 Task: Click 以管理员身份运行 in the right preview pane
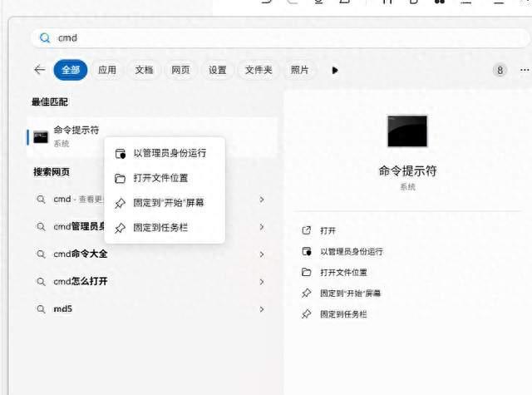point(352,251)
